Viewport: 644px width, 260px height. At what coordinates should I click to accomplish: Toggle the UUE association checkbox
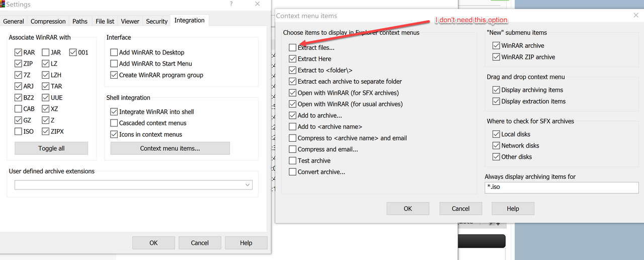point(46,98)
